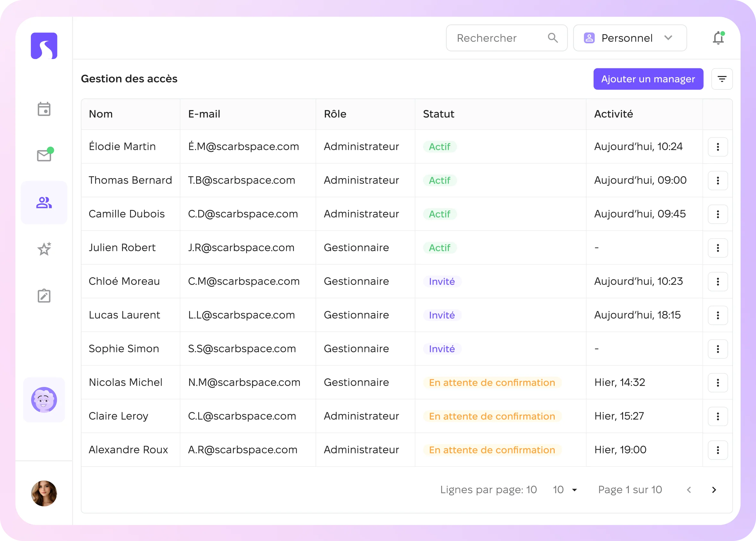Image resolution: width=756 pixels, height=541 pixels.
Task: Open options menu for Élodie Martin
Action: (x=718, y=147)
